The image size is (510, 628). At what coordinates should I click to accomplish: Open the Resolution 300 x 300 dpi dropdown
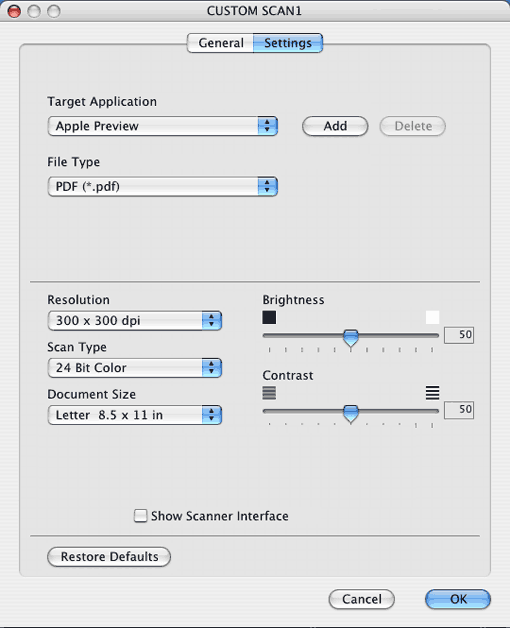point(134,321)
